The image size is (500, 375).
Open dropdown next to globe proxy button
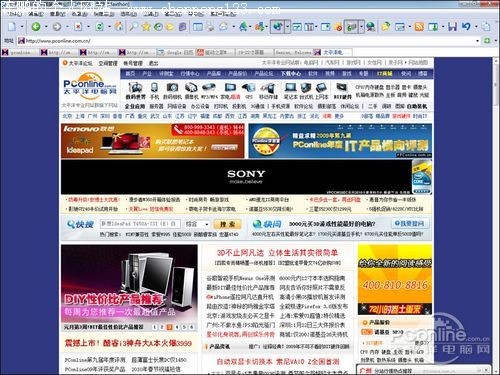click(x=287, y=26)
